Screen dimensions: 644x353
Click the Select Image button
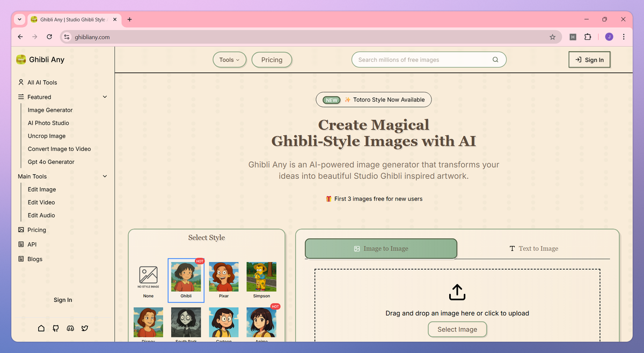point(457,329)
